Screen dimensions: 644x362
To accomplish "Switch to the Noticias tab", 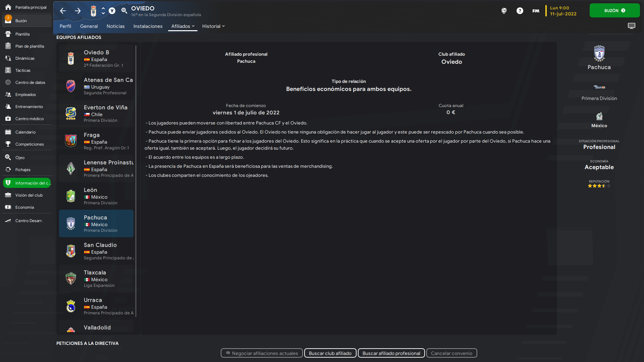I will [x=115, y=26].
